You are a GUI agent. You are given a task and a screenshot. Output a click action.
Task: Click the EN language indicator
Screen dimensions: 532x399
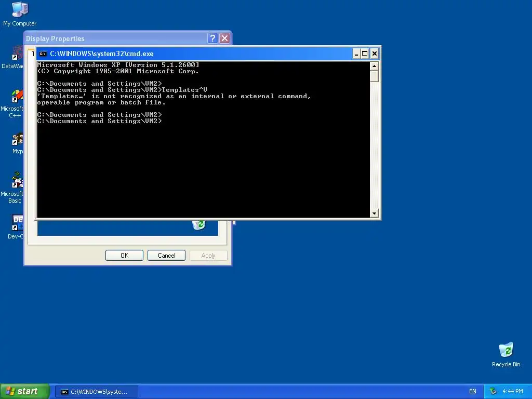coord(472,391)
